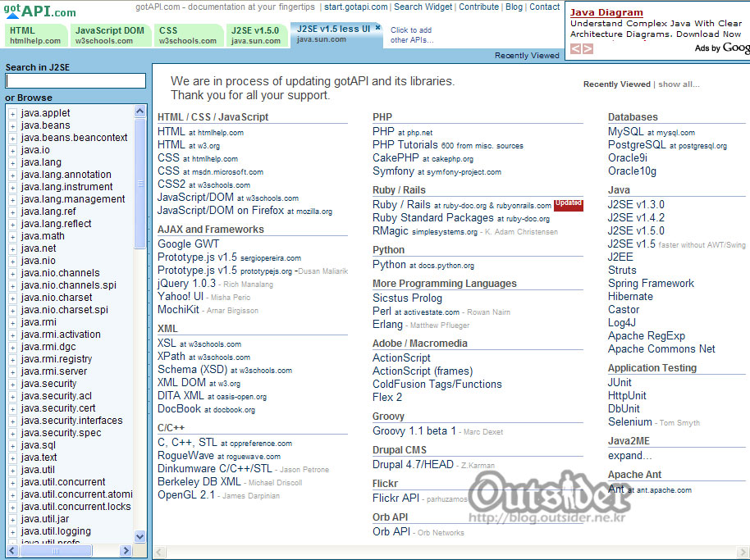
Task: Open the Search Widget link
Action: pyautogui.click(x=423, y=7)
